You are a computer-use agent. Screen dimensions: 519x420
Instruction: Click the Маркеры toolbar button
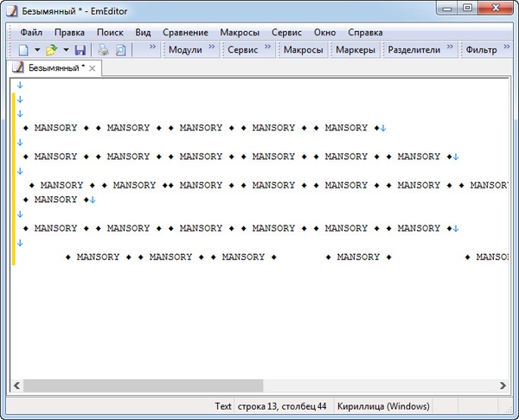coord(356,50)
